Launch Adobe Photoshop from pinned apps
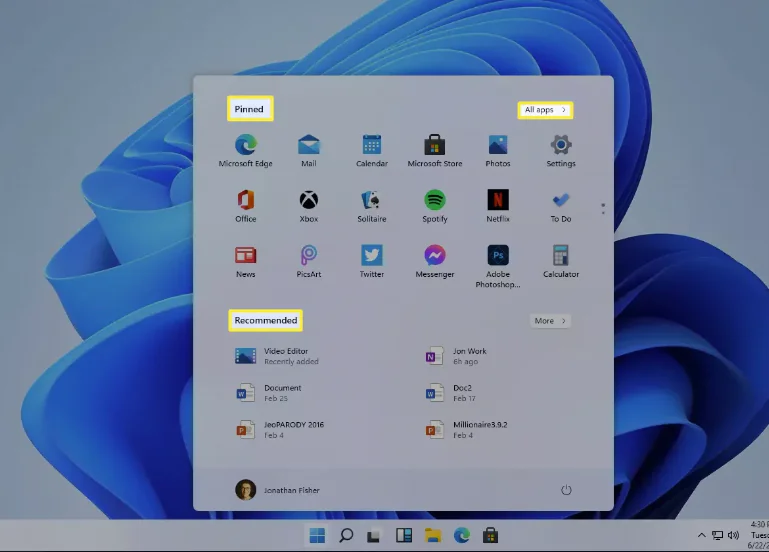Screen dimensions: 769x552 tap(497, 256)
